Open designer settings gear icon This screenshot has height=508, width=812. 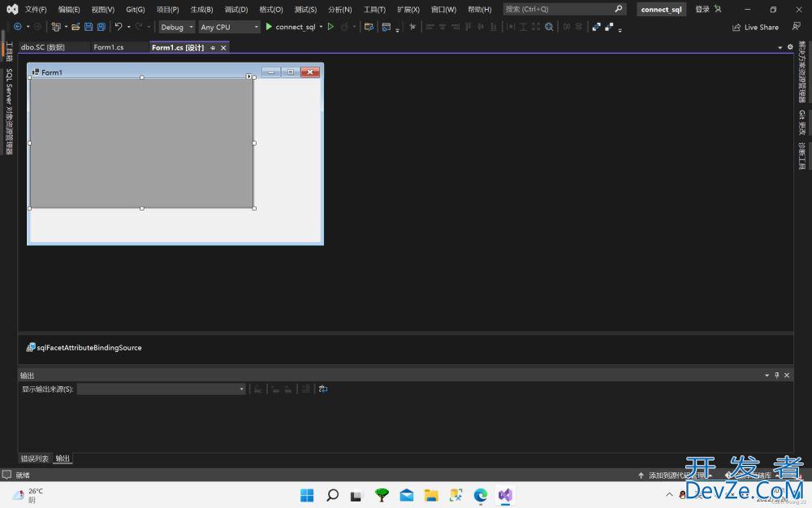[790, 46]
